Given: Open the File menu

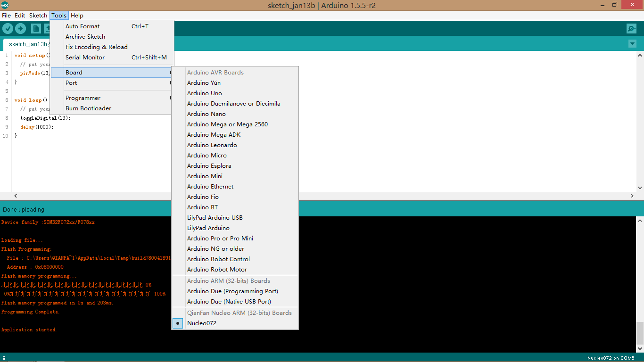Looking at the screenshot, I should coord(6,16).
